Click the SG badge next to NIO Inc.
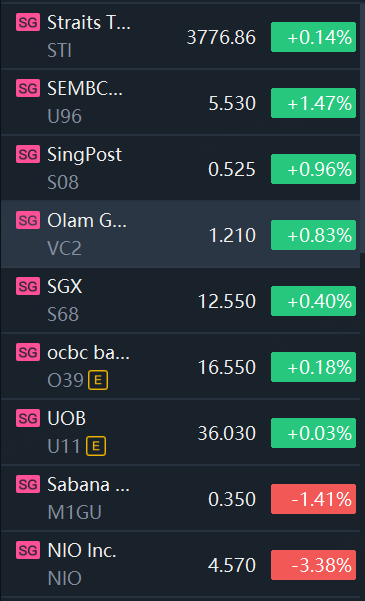 click(28, 550)
